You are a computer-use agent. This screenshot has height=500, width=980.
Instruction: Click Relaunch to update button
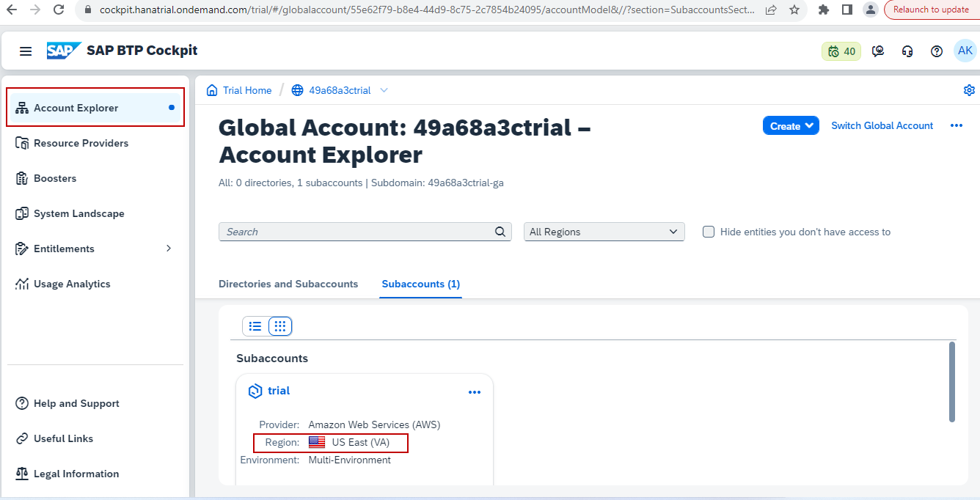coord(930,10)
